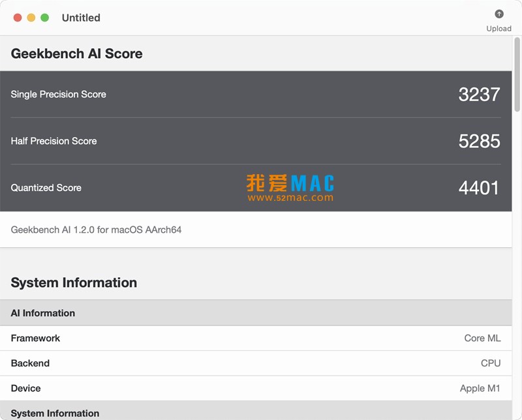
Task: Click the AI Information section header
Action: point(256,313)
